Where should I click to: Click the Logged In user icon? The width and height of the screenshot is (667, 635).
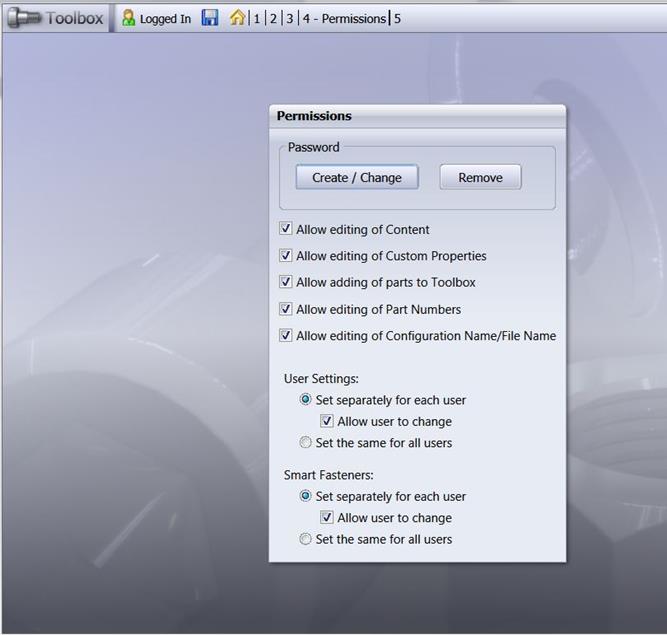coord(128,18)
